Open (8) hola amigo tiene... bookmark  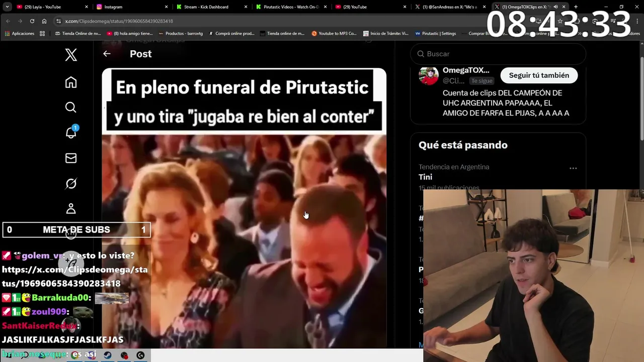click(130, 34)
